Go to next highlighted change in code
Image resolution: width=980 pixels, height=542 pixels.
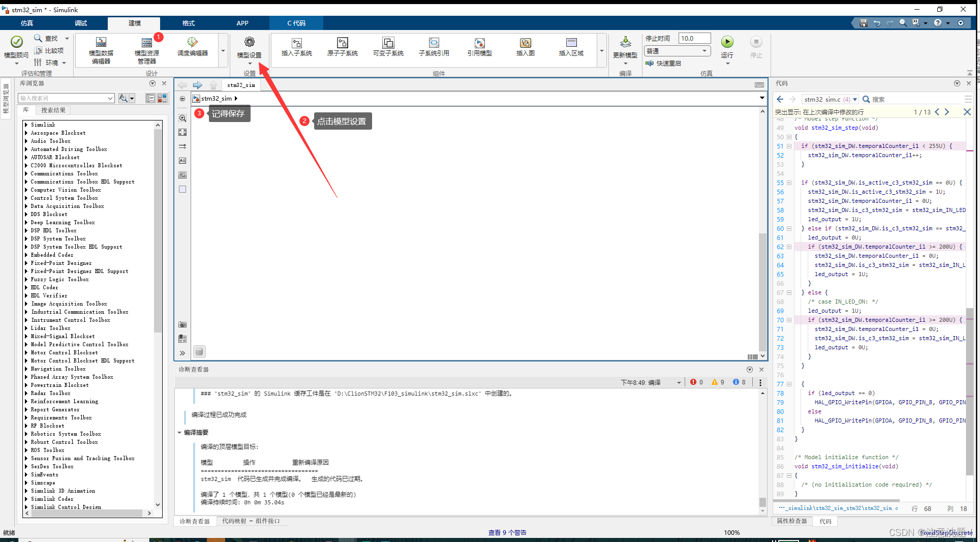[x=946, y=112]
